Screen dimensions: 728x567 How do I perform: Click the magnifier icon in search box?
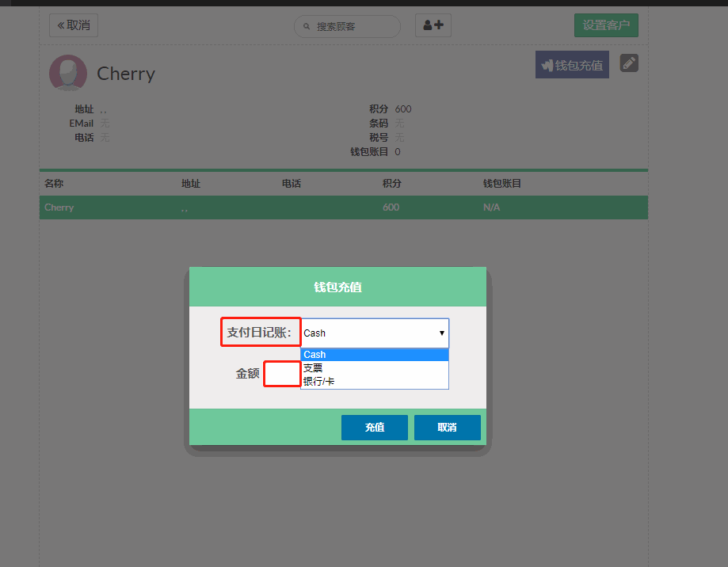pyautogui.click(x=307, y=26)
